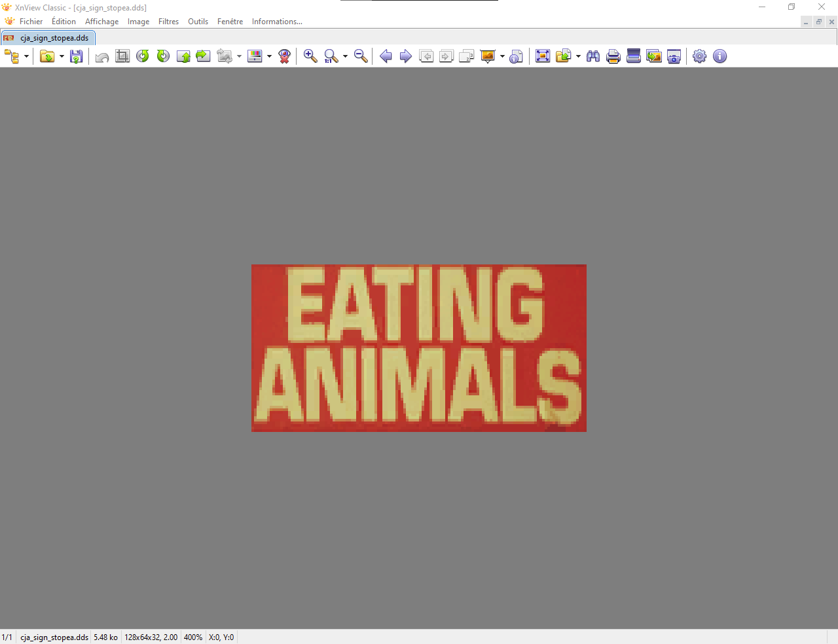The image size is (838, 644).
Task: Click the Undo arrow icon
Action: (x=102, y=56)
